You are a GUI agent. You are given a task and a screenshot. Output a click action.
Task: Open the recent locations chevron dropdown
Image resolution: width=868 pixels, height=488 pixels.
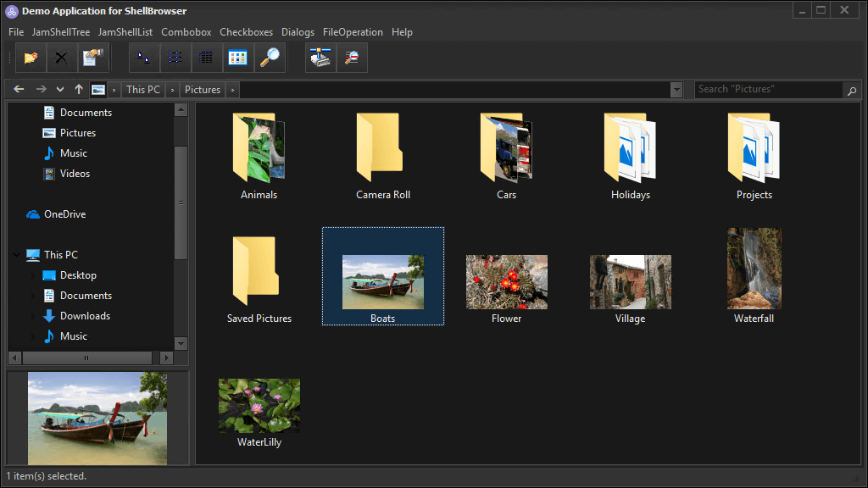coord(59,89)
